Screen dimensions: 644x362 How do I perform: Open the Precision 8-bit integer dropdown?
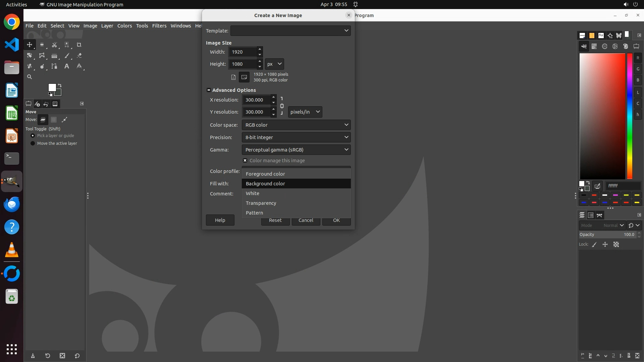point(296,137)
